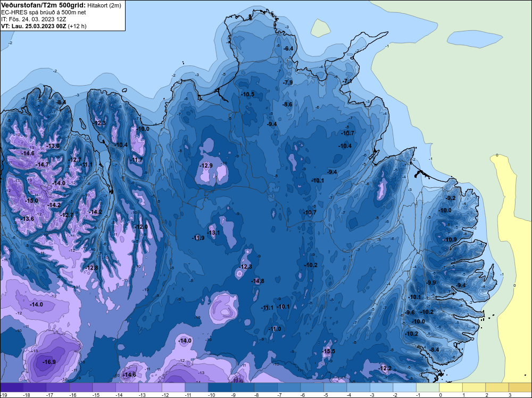Click the -9.9 temperature label
The width and height of the screenshot is (532, 398).
(x=431, y=283)
